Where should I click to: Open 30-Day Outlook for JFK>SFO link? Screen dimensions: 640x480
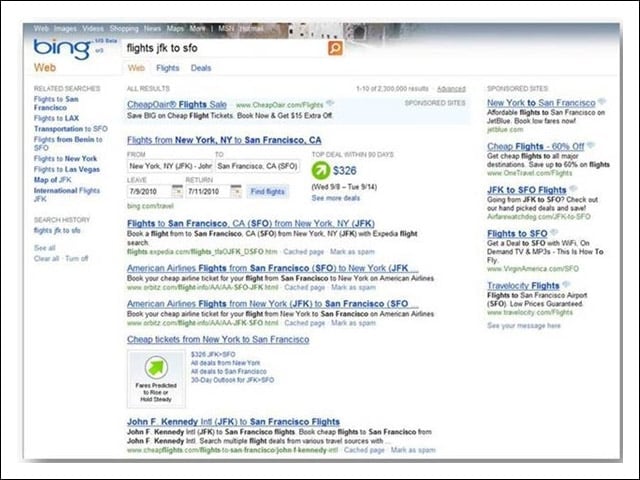tap(232, 380)
